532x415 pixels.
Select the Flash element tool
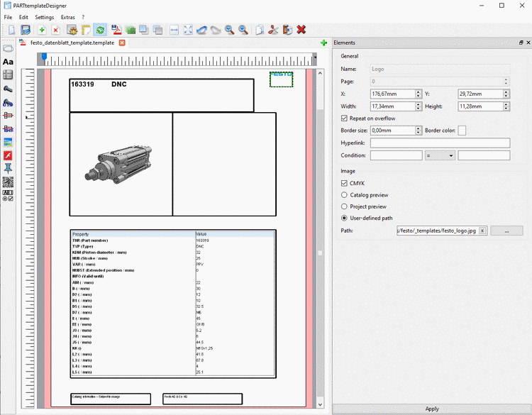tap(8, 155)
